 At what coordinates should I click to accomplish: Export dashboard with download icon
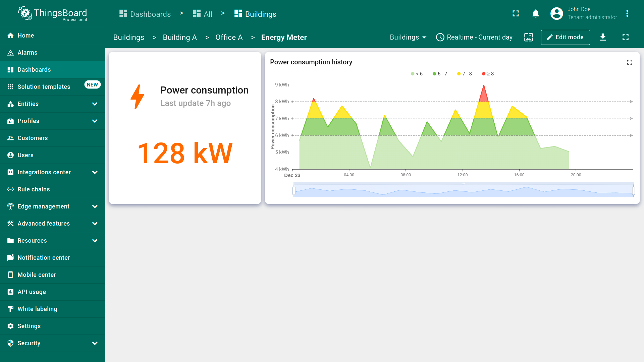click(x=603, y=37)
